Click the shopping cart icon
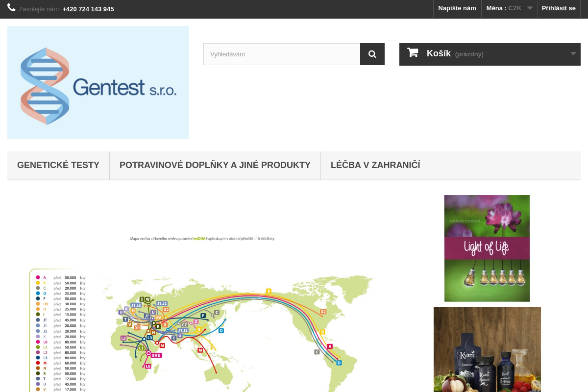Screen dimensions: 588x392 413,53
